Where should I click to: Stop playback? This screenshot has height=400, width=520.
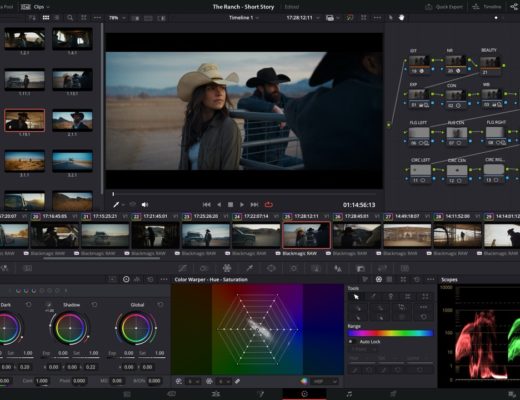tap(230, 205)
